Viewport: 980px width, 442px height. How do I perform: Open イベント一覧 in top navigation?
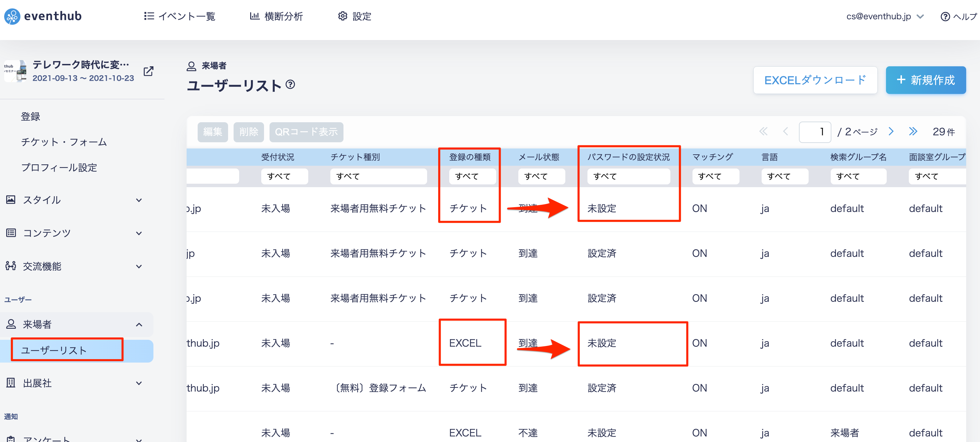(x=180, y=16)
